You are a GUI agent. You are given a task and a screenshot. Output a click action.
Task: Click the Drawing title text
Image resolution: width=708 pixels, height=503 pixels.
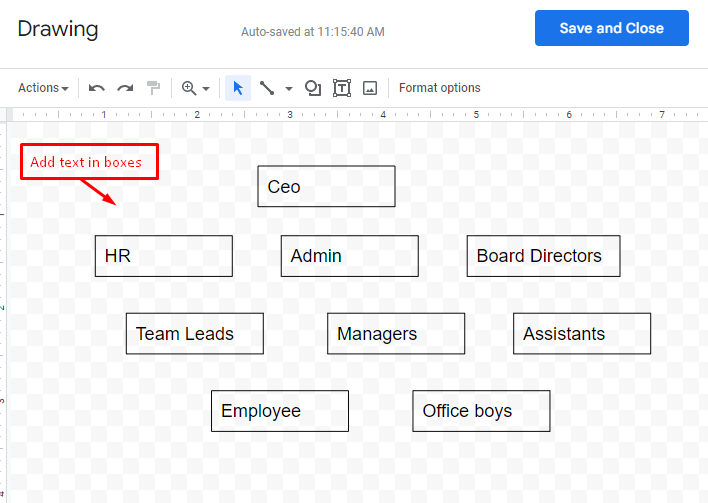tap(58, 29)
